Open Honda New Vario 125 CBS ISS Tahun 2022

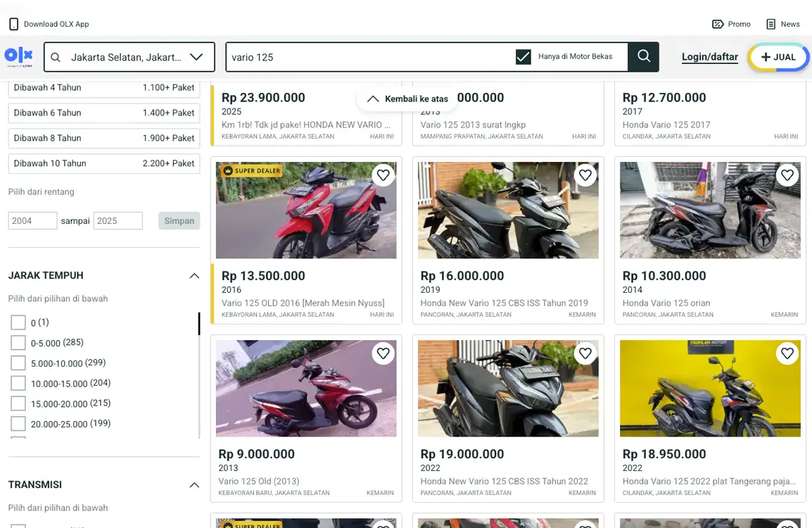505,482
